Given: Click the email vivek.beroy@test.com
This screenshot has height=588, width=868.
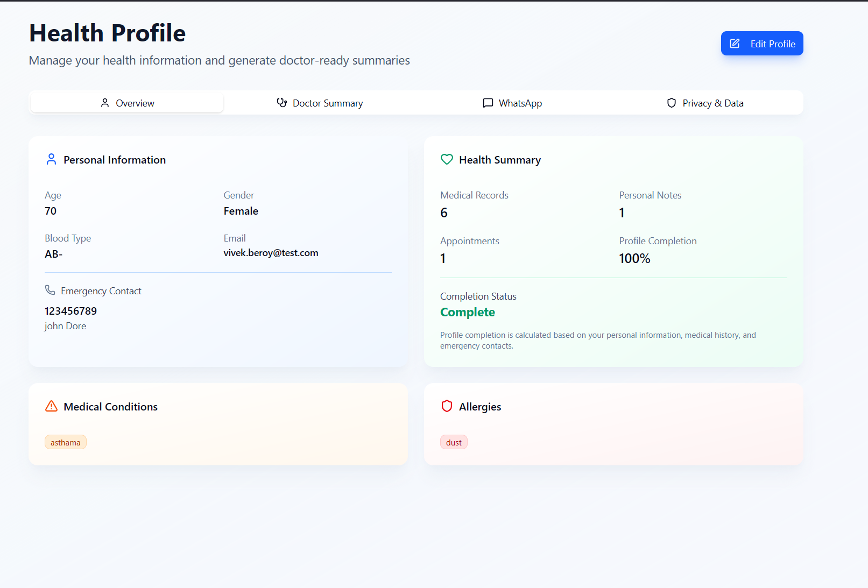Looking at the screenshot, I should point(271,253).
